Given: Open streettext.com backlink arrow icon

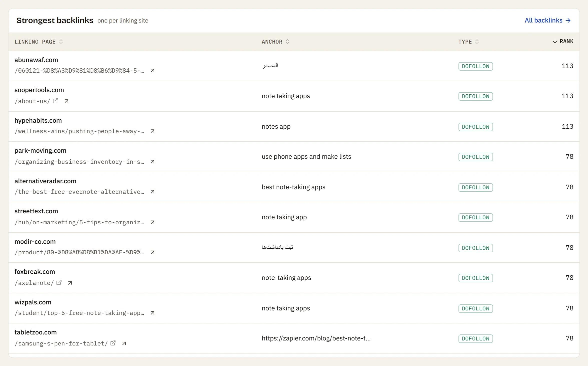Looking at the screenshot, I should tap(152, 222).
